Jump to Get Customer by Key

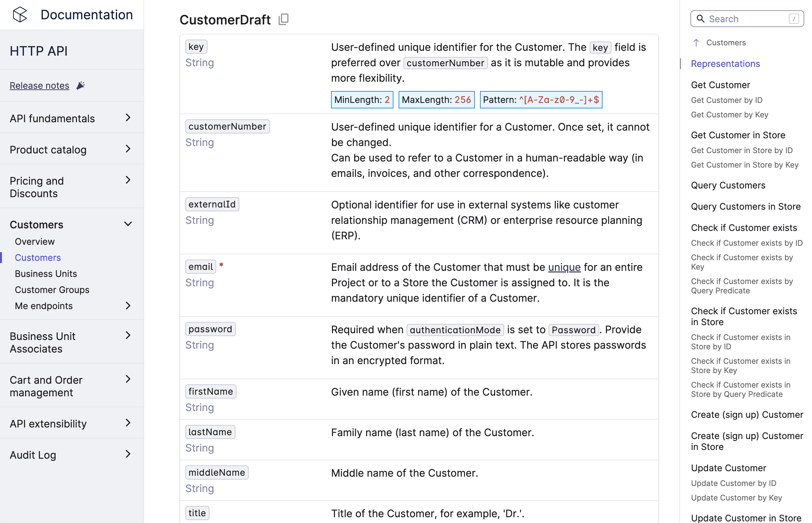[x=729, y=115]
